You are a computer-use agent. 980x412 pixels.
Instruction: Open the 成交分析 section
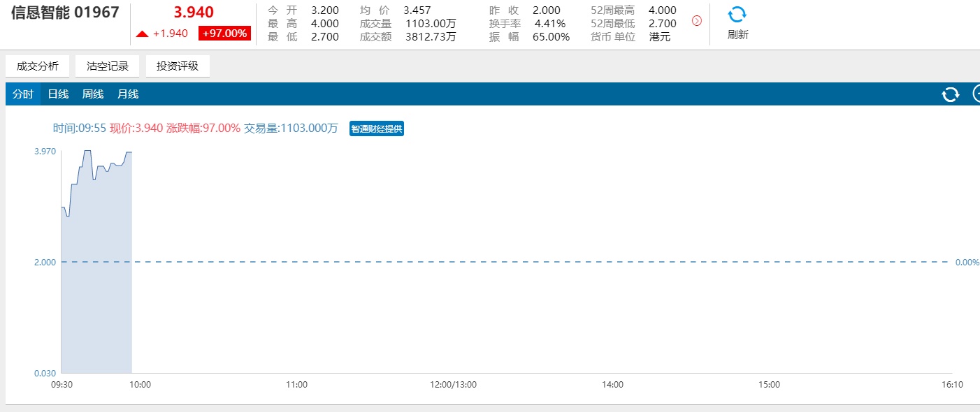[38, 66]
